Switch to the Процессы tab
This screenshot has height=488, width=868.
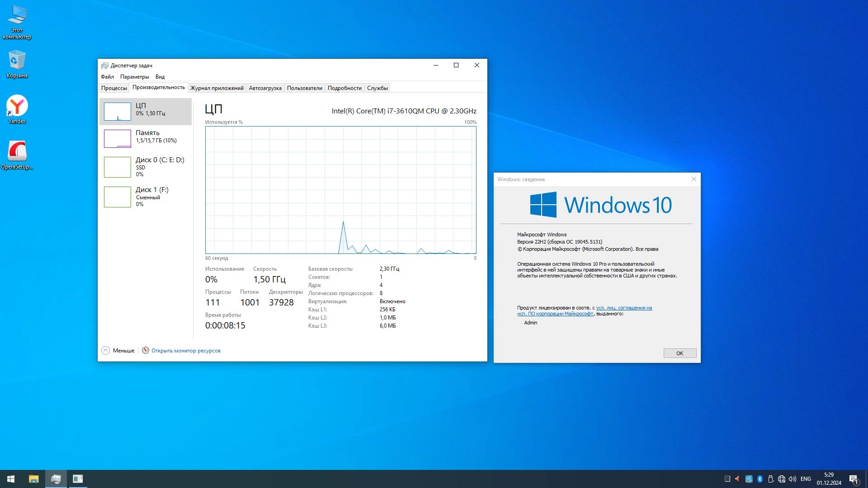pyautogui.click(x=114, y=88)
